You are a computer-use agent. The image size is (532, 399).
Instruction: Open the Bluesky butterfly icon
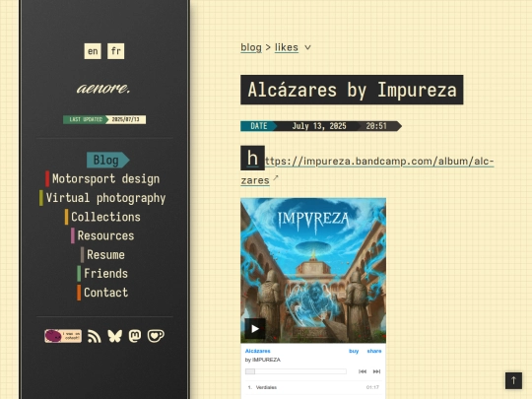[114, 336]
